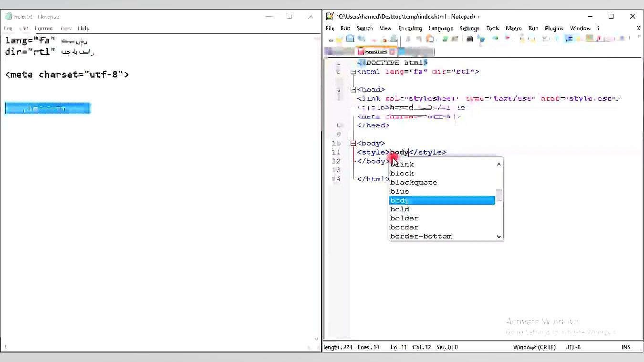The image size is (644, 362).
Task: Toggle the Indent guide toolbar button
Action: coord(569,39)
